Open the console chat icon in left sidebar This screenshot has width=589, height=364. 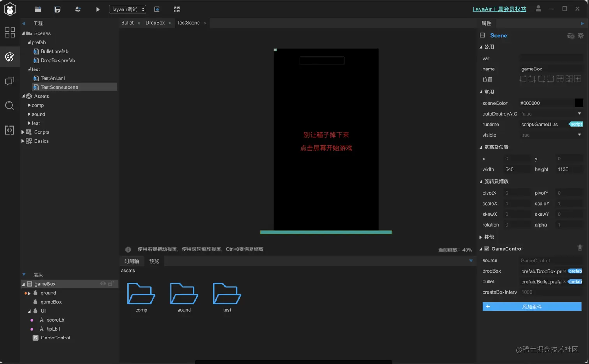pyautogui.click(x=9, y=81)
